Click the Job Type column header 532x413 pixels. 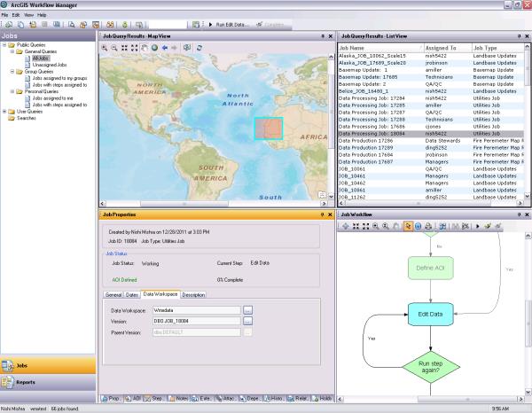[497, 48]
